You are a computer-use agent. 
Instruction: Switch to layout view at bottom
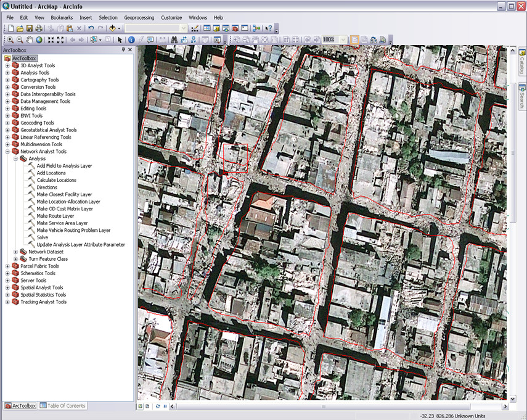coord(148,406)
